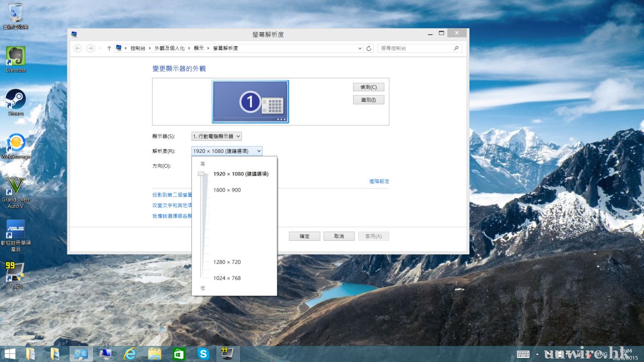Open the Steam desktop icon
Screen dimensions: 644x362
pos(16,99)
